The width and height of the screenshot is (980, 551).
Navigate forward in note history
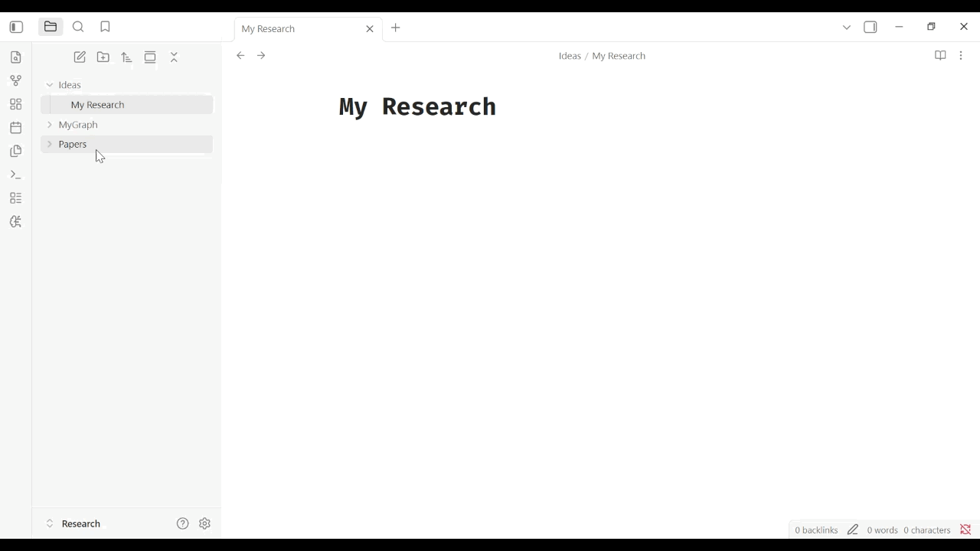[261, 56]
